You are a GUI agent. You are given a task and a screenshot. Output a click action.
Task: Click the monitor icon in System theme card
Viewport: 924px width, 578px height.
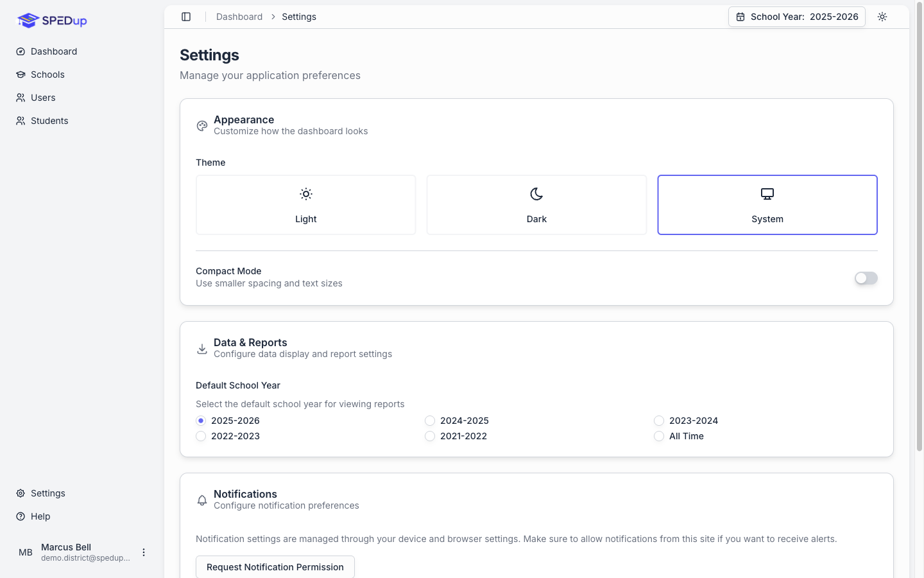pos(767,194)
